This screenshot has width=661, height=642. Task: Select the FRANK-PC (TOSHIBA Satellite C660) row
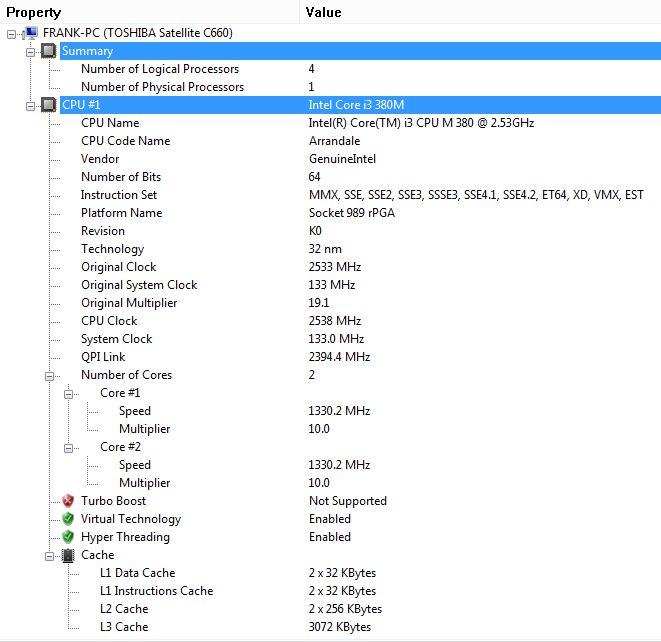pyautogui.click(x=330, y=33)
